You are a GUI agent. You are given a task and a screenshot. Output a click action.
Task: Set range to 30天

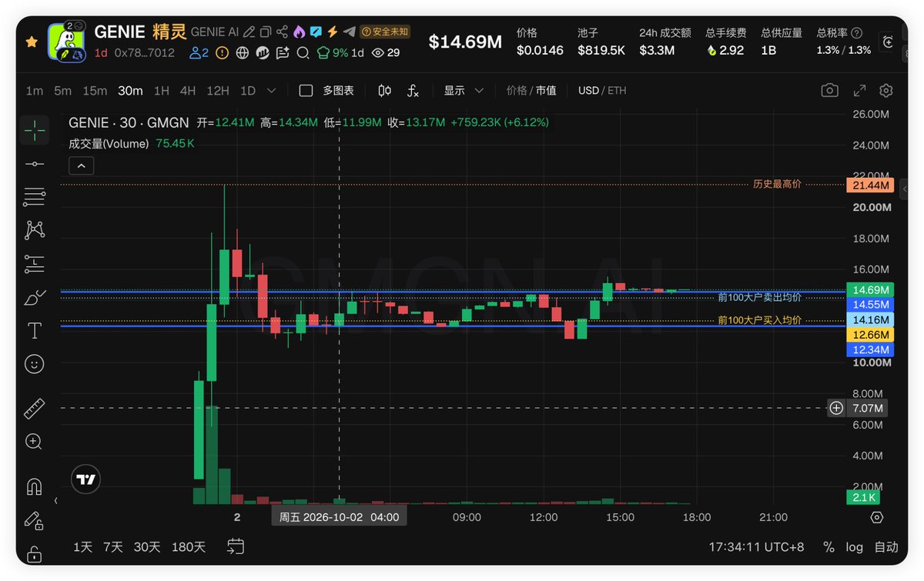tap(147, 547)
